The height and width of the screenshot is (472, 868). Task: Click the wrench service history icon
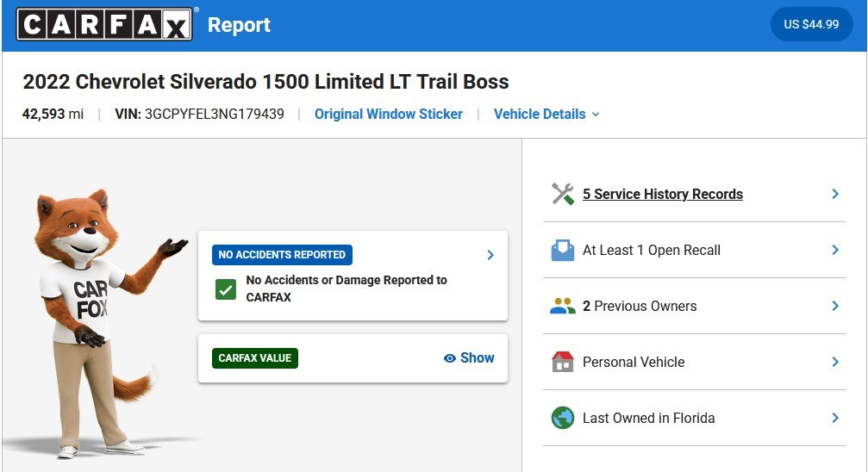tap(562, 194)
